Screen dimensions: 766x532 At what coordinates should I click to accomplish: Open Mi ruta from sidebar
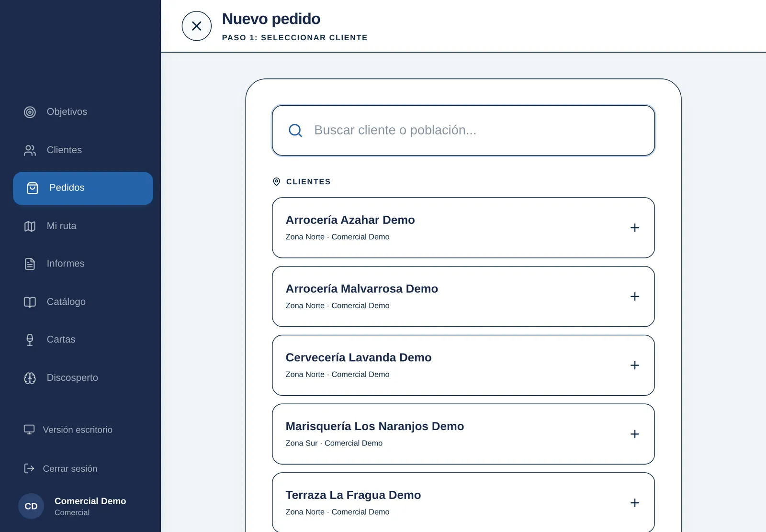(x=83, y=226)
